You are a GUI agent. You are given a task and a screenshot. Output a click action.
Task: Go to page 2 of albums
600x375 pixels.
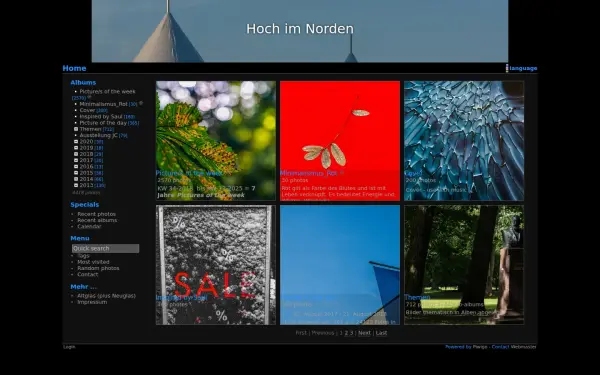click(x=346, y=333)
